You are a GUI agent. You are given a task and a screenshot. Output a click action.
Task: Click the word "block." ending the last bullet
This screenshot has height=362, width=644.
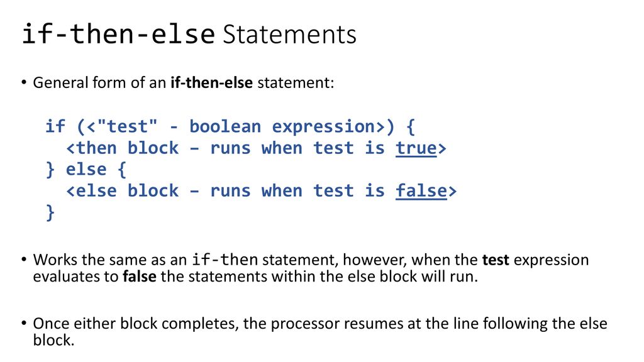tap(54, 340)
